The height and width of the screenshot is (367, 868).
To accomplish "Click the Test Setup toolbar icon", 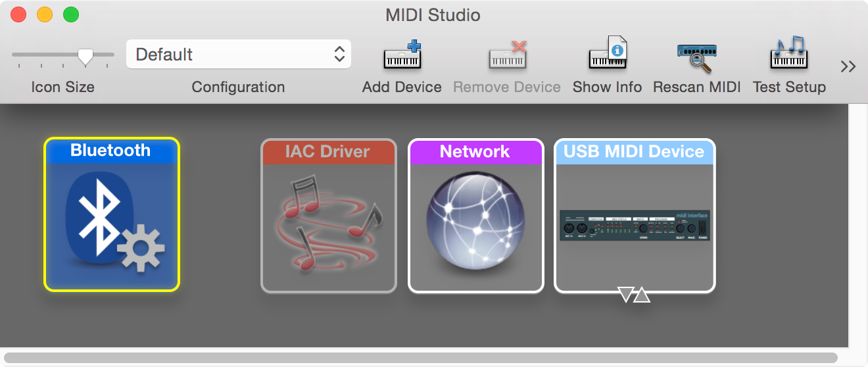I will [x=789, y=53].
